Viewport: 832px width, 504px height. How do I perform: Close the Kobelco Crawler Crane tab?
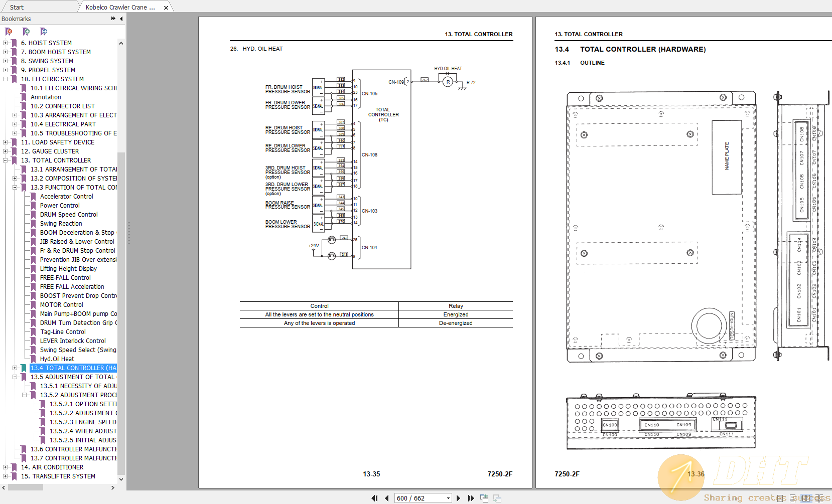(166, 8)
